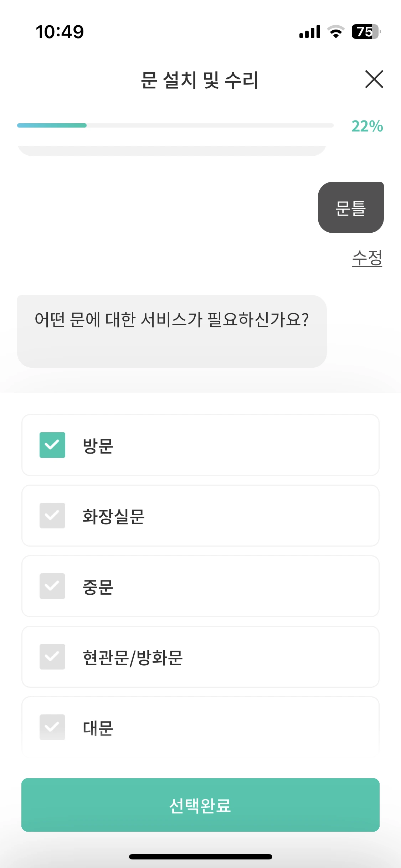
Task: Check the 대문 checkbox
Action: click(x=52, y=727)
